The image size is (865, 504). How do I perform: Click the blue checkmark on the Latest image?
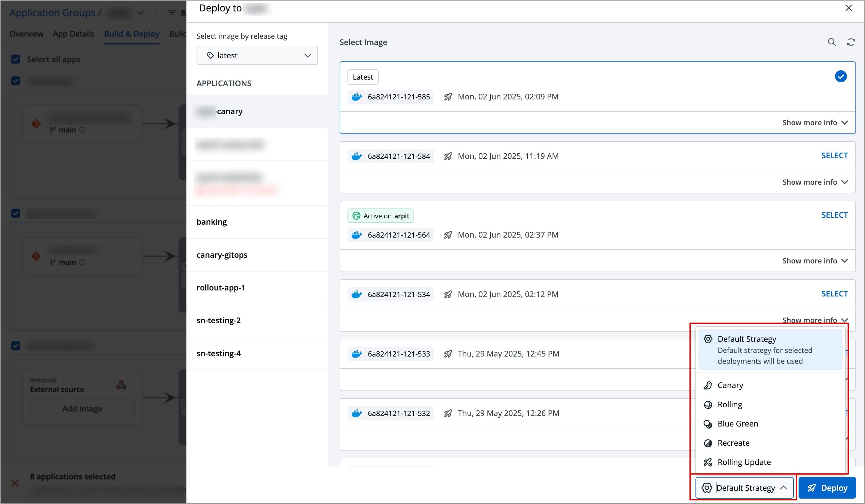click(840, 76)
